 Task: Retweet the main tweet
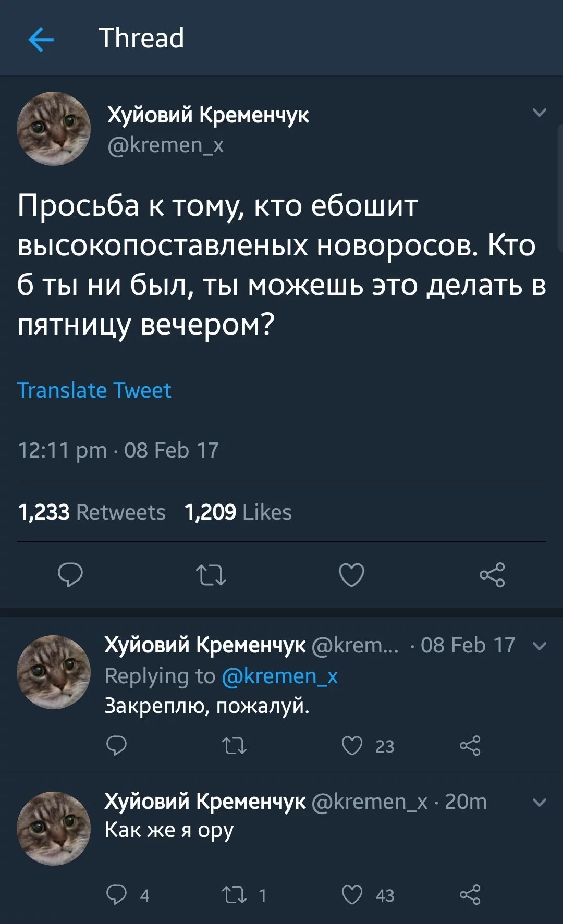point(211,575)
